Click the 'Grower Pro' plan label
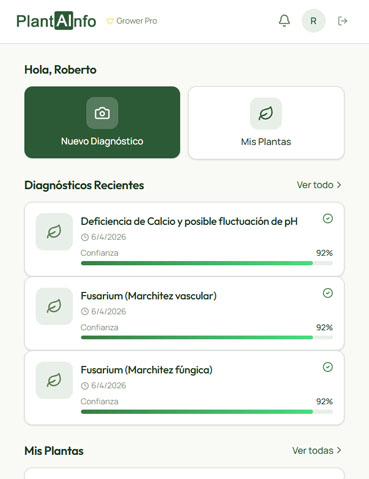 point(137,21)
